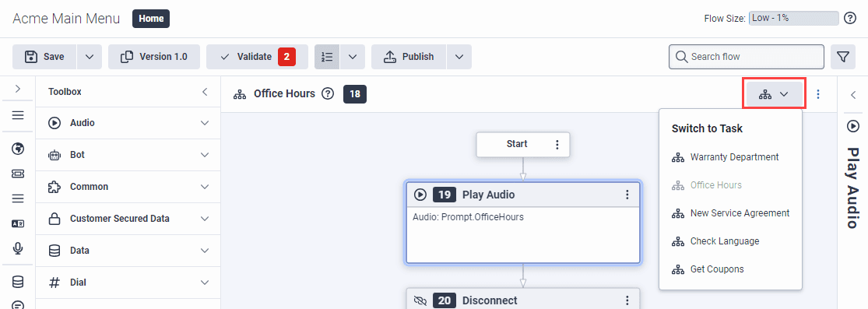Click Play Audio icon in right panel
Screen dimensions: 868x309
853,126
